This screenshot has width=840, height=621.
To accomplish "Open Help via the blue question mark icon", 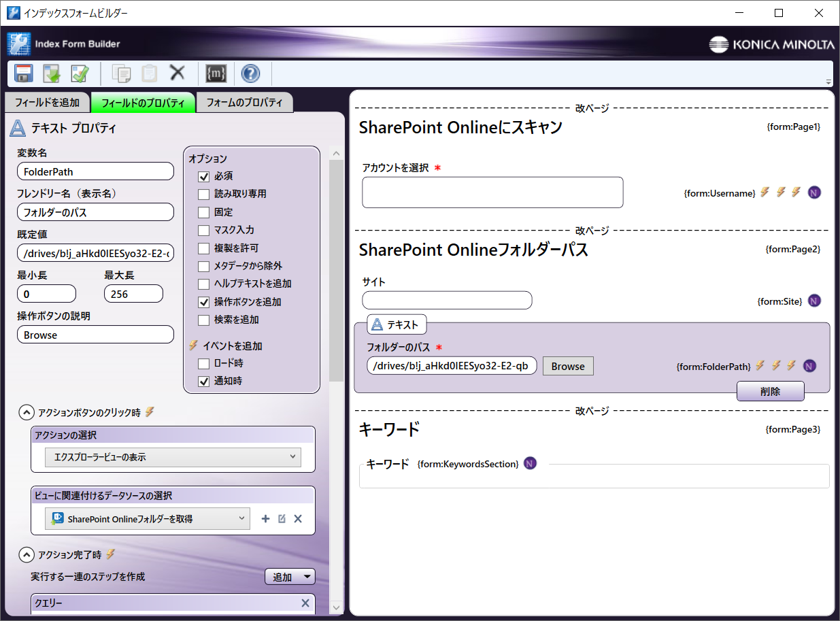I will tap(250, 73).
